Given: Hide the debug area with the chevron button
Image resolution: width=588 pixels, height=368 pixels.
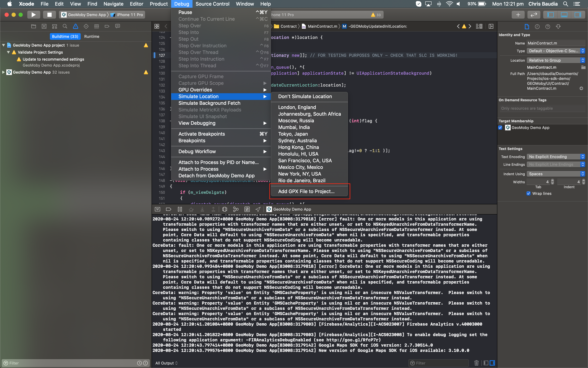Looking at the screenshot, I should click(157, 209).
